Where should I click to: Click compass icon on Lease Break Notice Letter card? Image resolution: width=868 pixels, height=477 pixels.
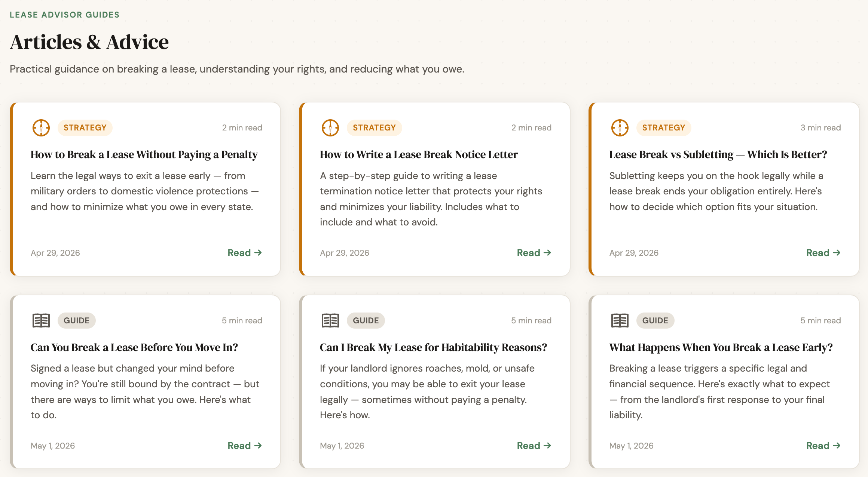click(x=330, y=128)
